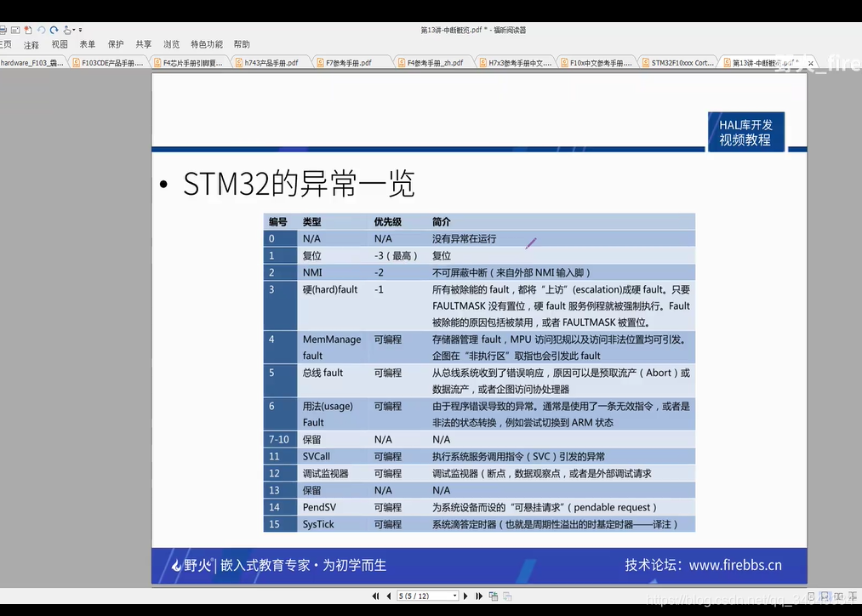Click the 7-10 number cell
This screenshot has height=616, width=862.
pyautogui.click(x=279, y=440)
